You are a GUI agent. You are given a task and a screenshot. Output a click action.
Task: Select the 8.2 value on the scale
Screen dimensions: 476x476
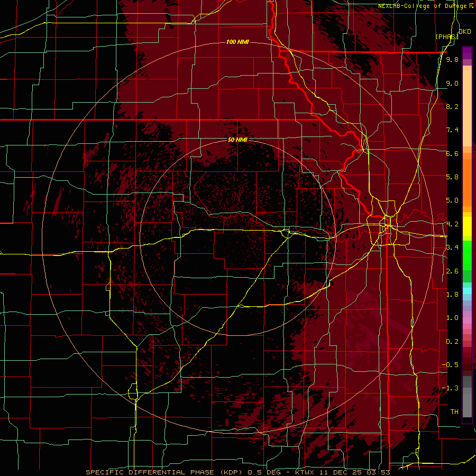coord(452,106)
